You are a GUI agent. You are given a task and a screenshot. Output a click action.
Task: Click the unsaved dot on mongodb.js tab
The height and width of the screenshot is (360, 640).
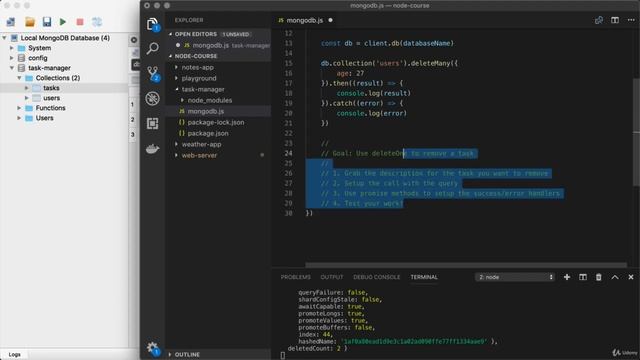[x=330, y=20]
